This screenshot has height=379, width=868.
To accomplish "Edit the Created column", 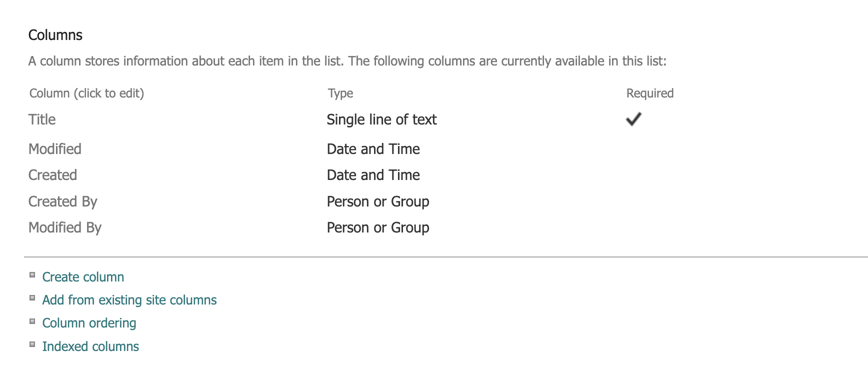I will pos(52,174).
